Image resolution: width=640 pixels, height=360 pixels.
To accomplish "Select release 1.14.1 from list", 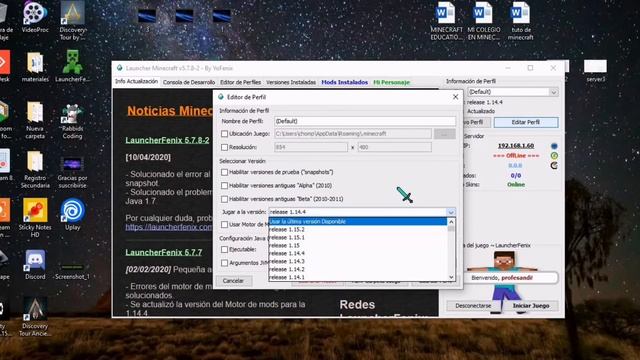I will click(358, 277).
